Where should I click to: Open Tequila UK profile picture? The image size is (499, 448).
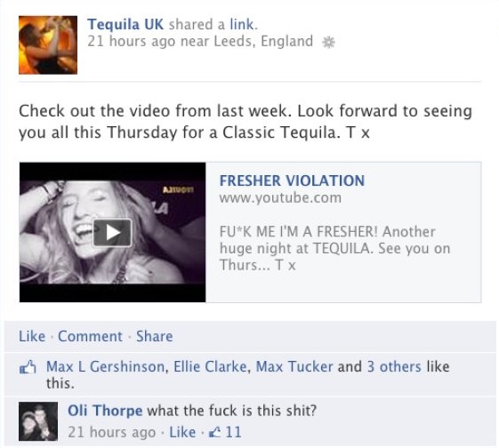[48, 44]
